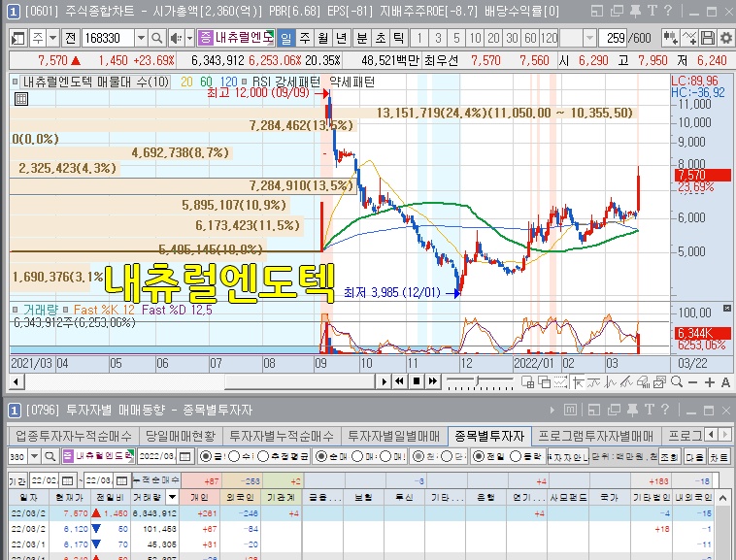Switch to 업종투자자누적순매수 tab
Image resolution: width=736 pixels, height=560 pixels.
74,436
